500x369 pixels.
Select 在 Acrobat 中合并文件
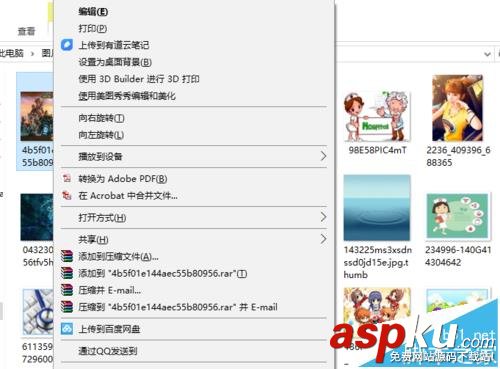(128, 195)
